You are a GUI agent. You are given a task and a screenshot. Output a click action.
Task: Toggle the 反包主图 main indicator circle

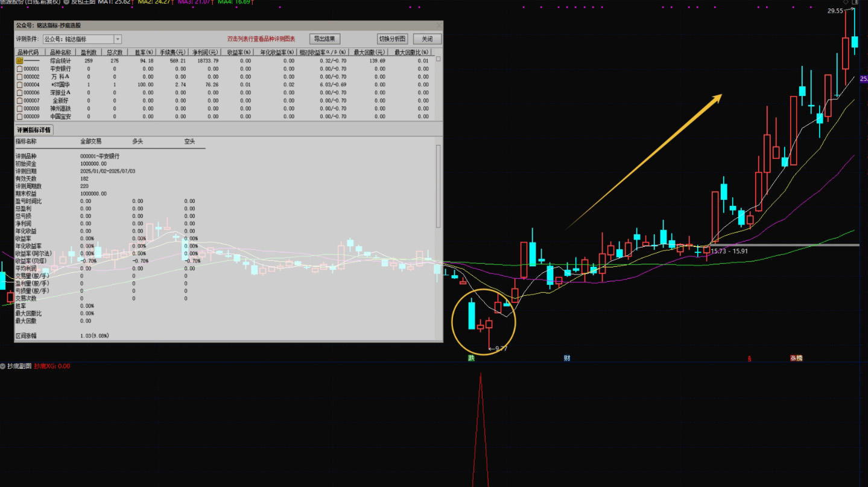point(66,2)
